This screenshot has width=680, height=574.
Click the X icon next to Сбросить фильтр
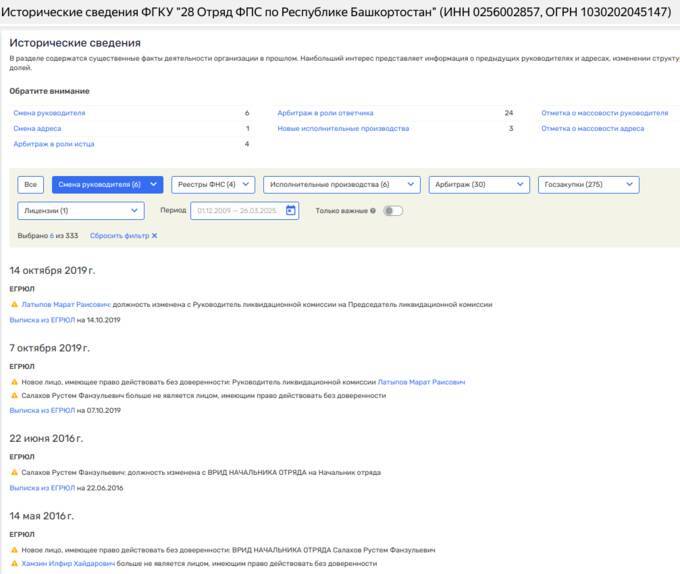(154, 235)
